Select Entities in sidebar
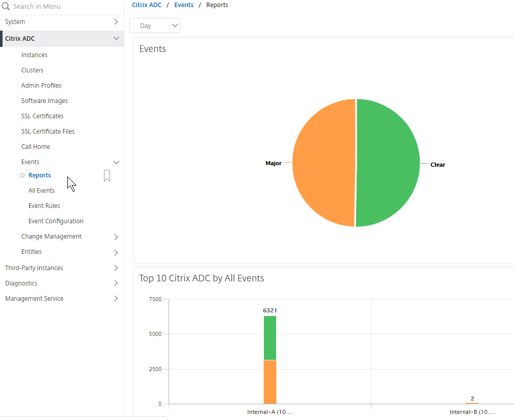The height and width of the screenshot is (420, 514). click(32, 252)
